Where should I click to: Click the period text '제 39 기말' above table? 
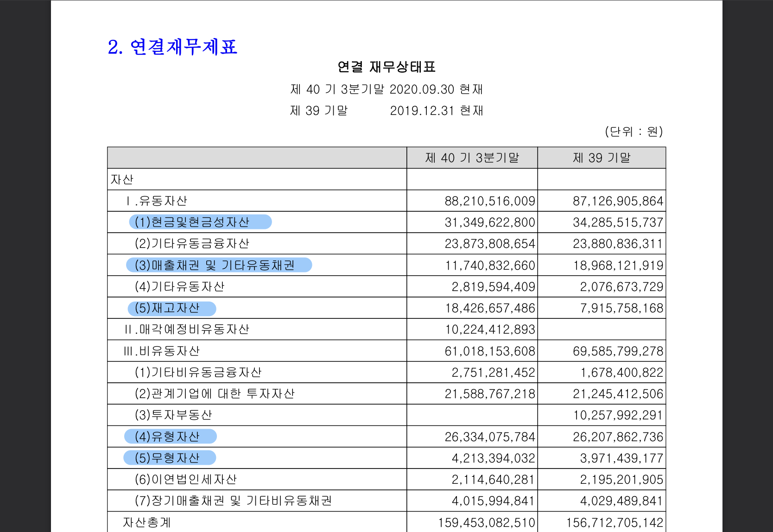[319, 111]
